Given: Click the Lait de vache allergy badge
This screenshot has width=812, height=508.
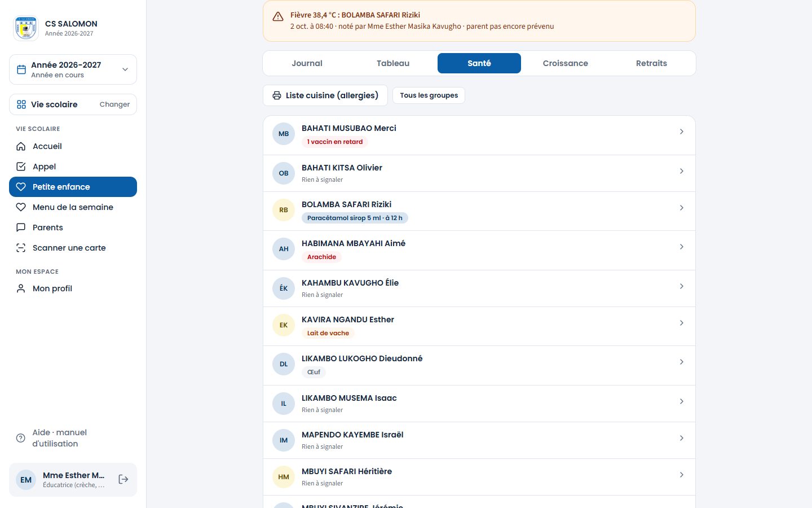Looking at the screenshot, I should pos(328,333).
